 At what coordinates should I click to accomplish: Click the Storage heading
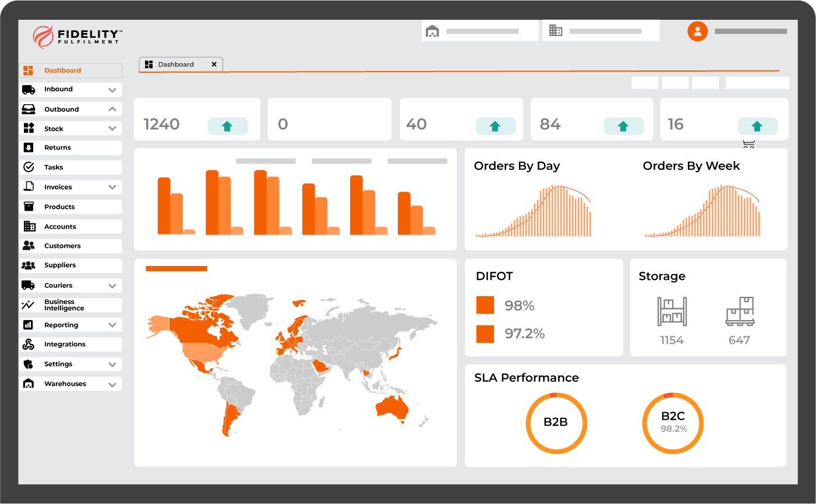point(662,276)
